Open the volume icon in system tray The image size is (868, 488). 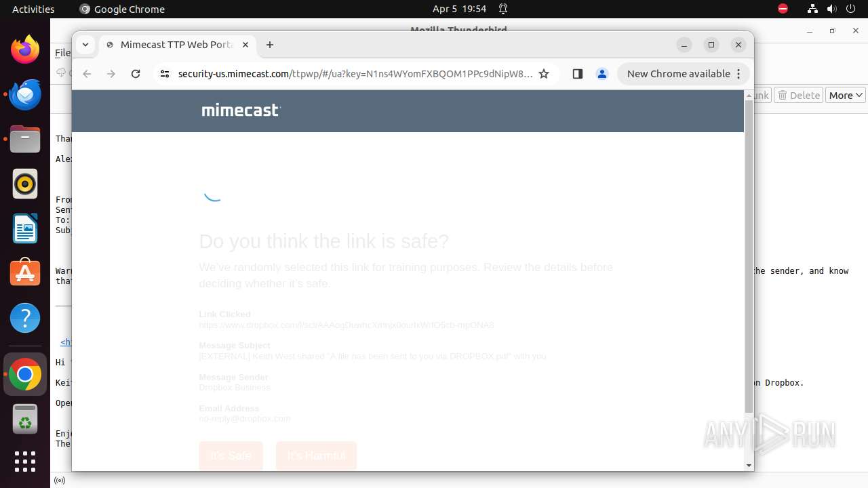click(x=832, y=9)
